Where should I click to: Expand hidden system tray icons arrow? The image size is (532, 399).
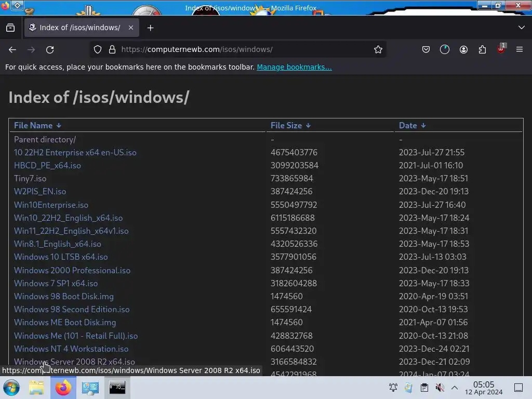click(455, 388)
